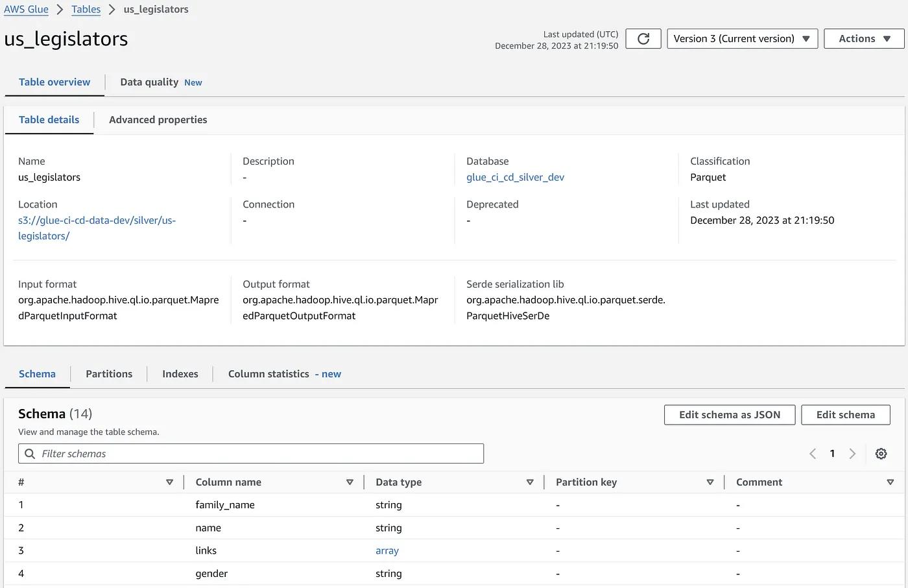Sort by Data type arrow
This screenshot has width=908, height=588.
(530, 482)
